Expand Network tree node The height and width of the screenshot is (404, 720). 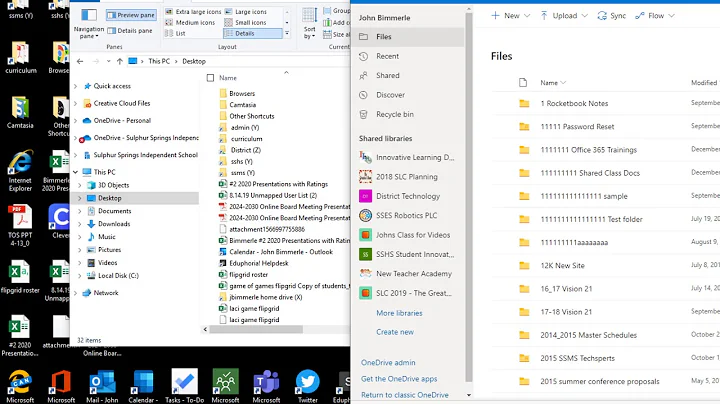(x=76, y=293)
